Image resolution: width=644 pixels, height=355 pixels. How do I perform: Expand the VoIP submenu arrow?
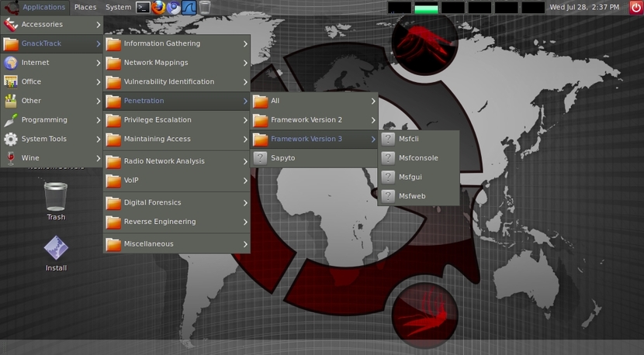[245, 181]
